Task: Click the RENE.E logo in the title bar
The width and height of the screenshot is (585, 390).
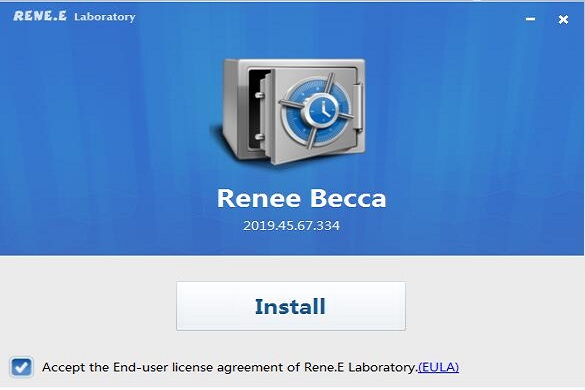Action: click(40, 16)
